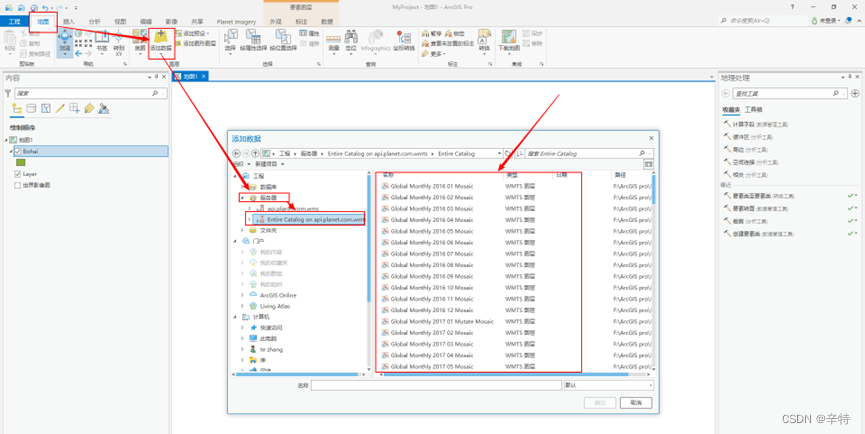Image resolution: width=865 pixels, height=434 pixels.
Task: Select the 地图1 map view tab
Action: click(190, 77)
